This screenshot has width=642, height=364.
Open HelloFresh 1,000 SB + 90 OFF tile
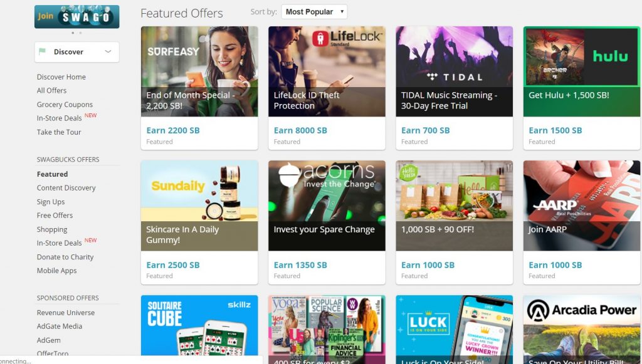click(454, 205)
